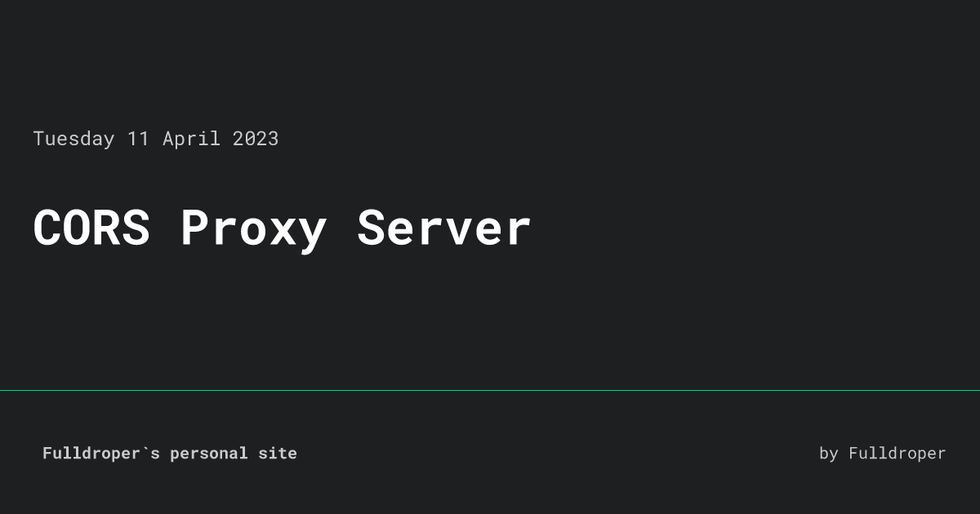
Task: Click the capital "A" in "April"
Action: point(168,139)
